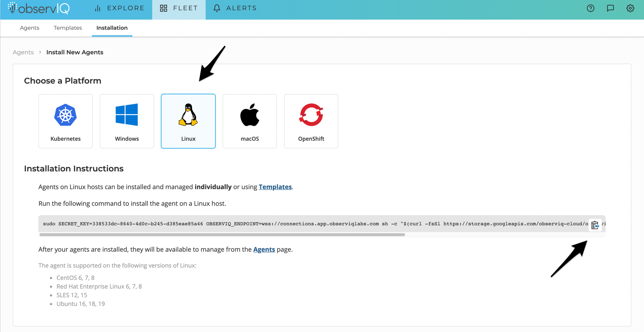Screen dimensions: 644x332
Task: Open the Alerts section
Action: pos(235,8)
